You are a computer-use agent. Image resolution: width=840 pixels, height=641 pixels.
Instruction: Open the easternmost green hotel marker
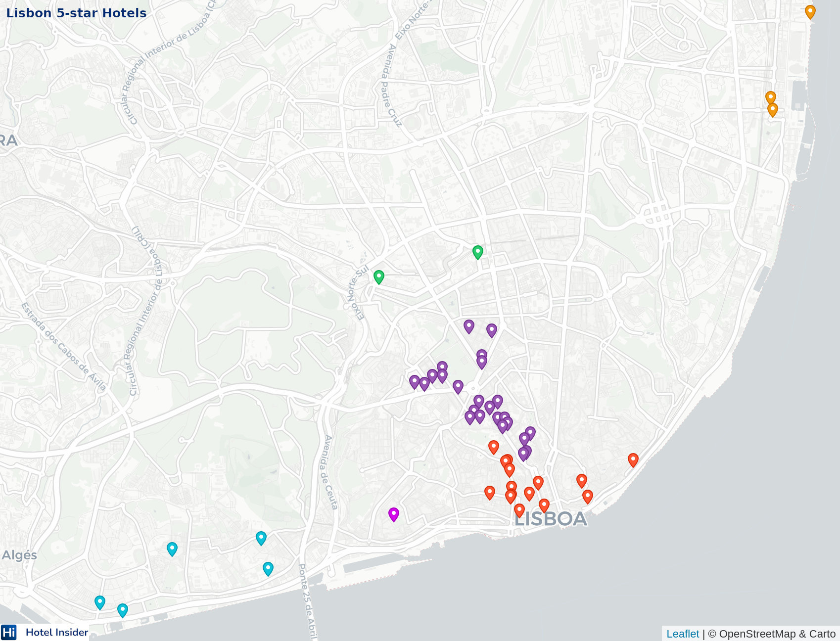[478, 252]
